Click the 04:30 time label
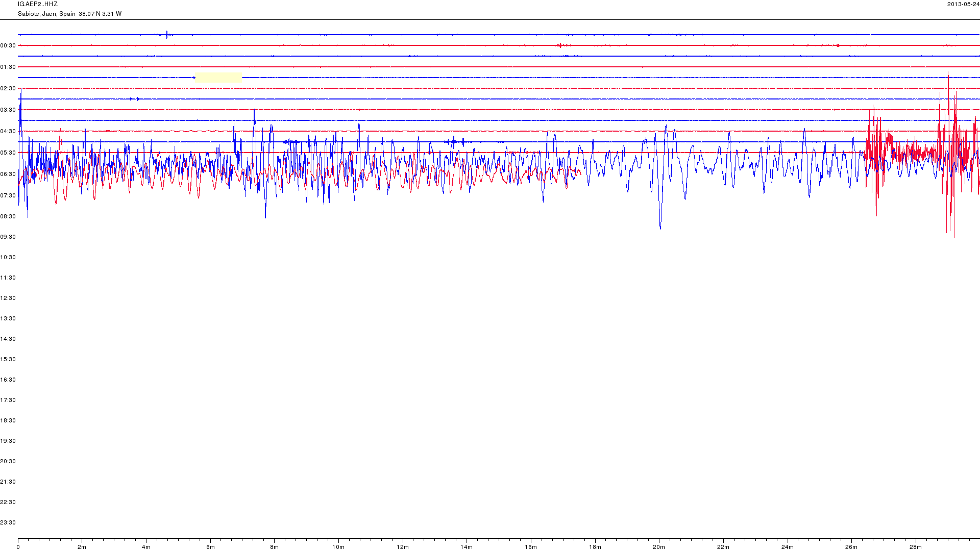This screenshot has width=980, height=551. point(8,132)
